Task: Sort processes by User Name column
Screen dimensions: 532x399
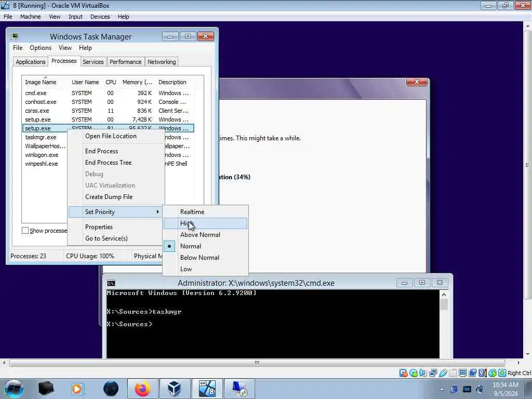Action: (x=85, y=82)
